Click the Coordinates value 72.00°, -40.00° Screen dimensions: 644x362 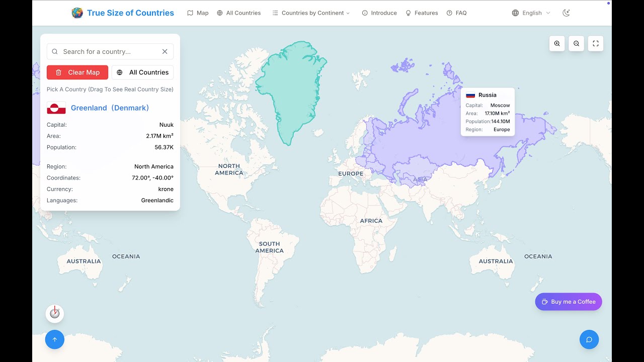pos(153,178)
